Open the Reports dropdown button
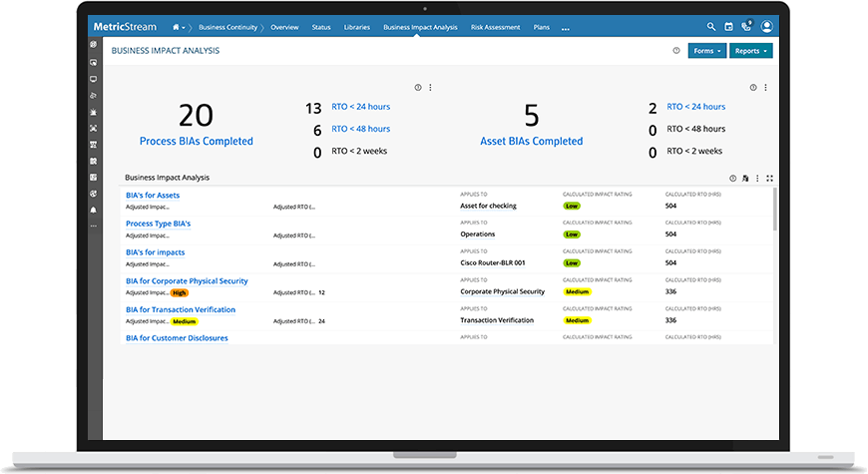 coord(750,50)
